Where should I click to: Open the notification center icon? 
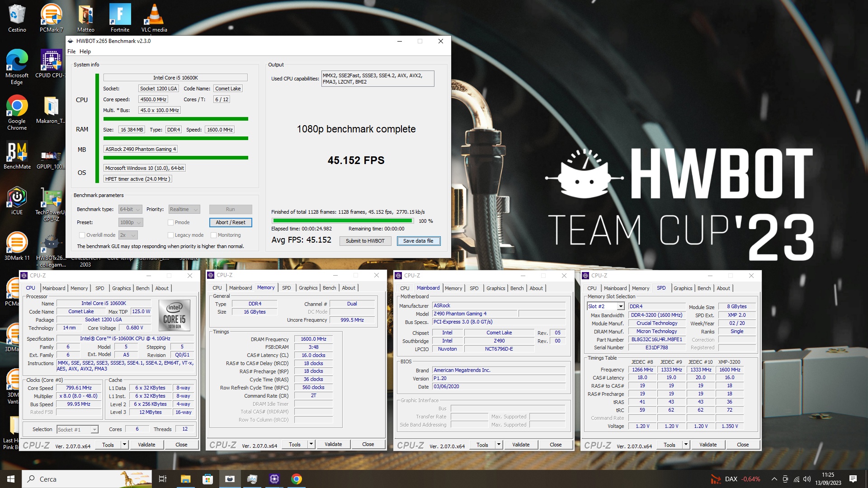853,479
